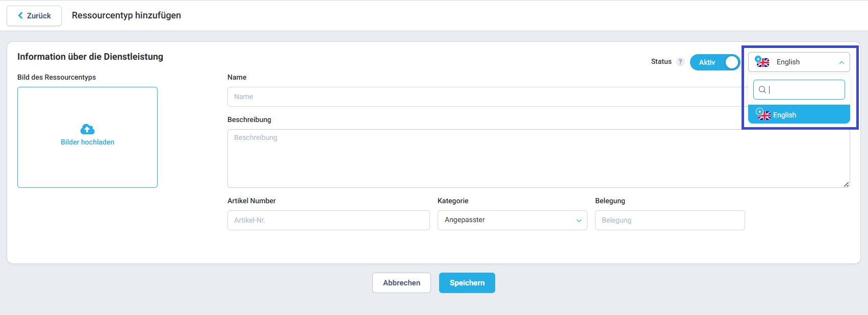Click the Artikel Number label
The height and width of the screenshot is (315, 868).
point(251,201)
